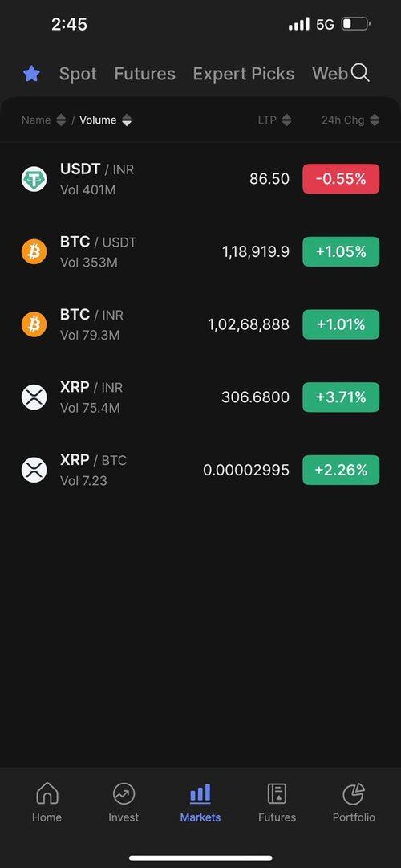Tap the Bitcoin icon for BTC/USDT
The image size is (401, 868).
tap(34, 251)
